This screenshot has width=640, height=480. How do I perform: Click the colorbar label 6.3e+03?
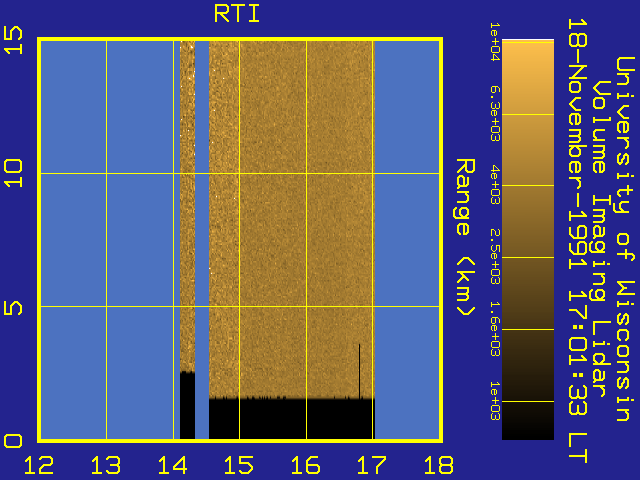pyautogui.click(x=495, y=113)
